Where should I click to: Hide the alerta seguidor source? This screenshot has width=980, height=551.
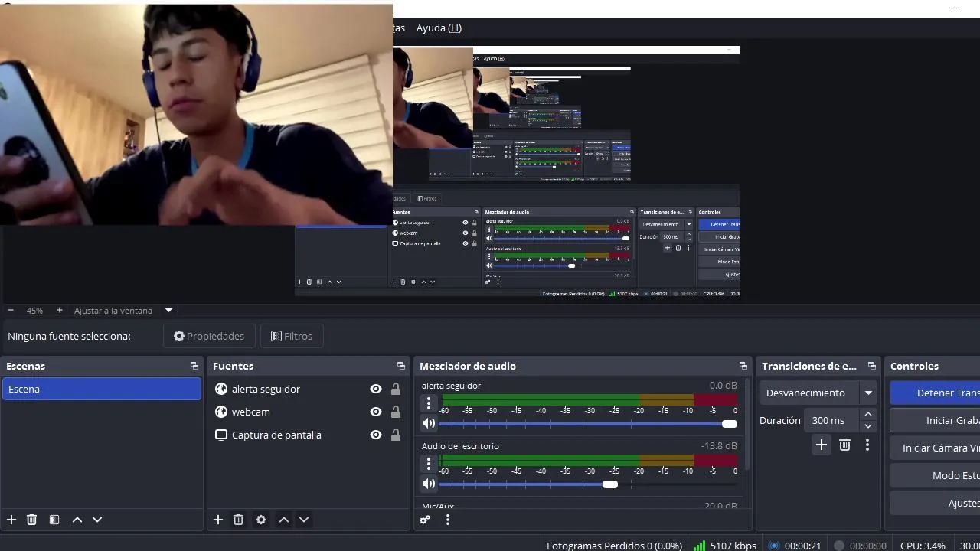376,389
